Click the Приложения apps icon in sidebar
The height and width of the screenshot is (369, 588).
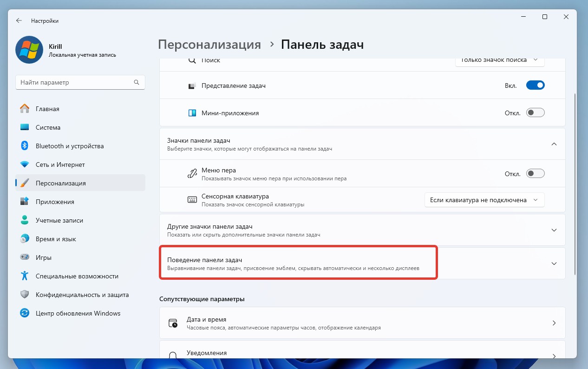click(25, 202)
